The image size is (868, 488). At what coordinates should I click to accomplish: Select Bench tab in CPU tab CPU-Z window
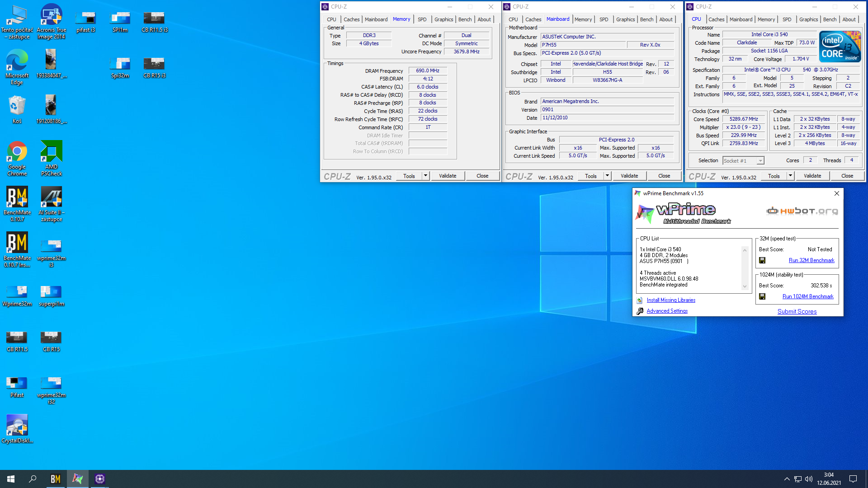point(830,19)
